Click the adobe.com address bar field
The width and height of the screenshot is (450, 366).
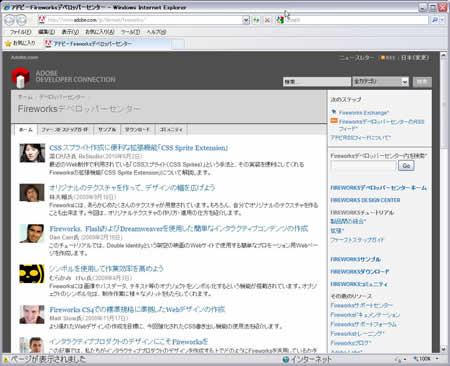[x=143, y=20]
